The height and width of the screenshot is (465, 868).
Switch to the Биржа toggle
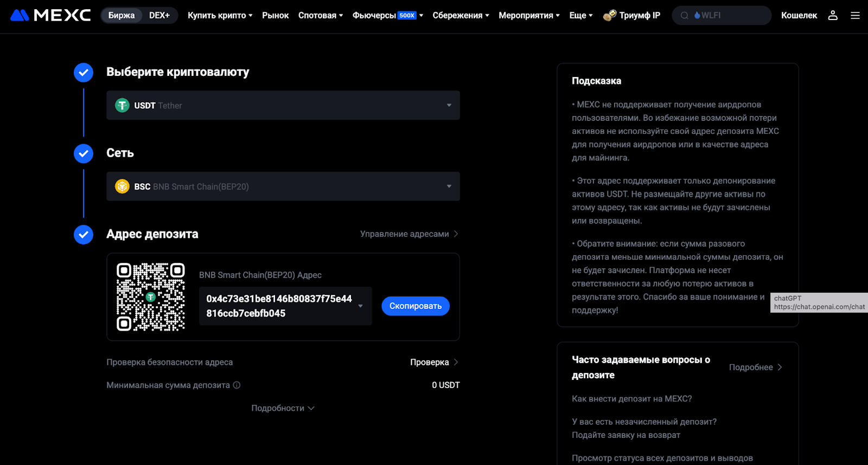[x=122, y=15]
